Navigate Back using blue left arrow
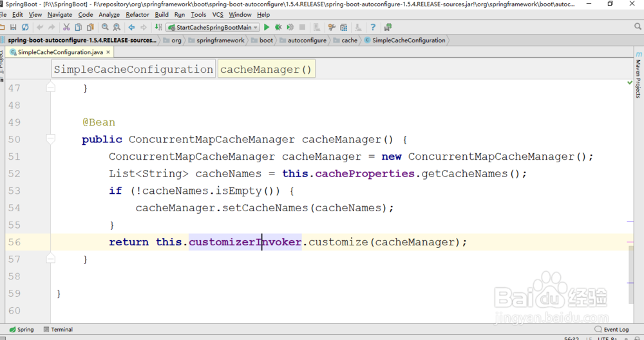Viewport: 644px width, 340px height. pyautogui.click(x=131, y=27)
